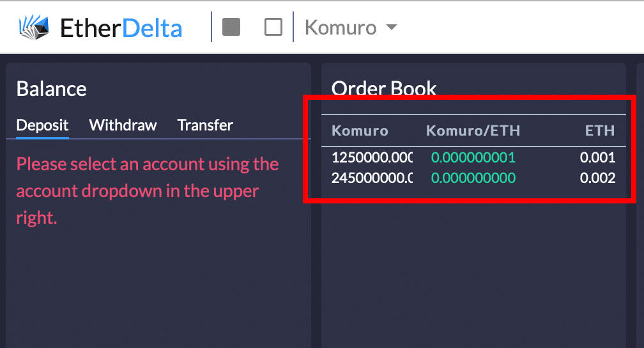This screenshot has width=644, height=348.
Task: Switch to the Transfer tab
Action: pos(205,125)
